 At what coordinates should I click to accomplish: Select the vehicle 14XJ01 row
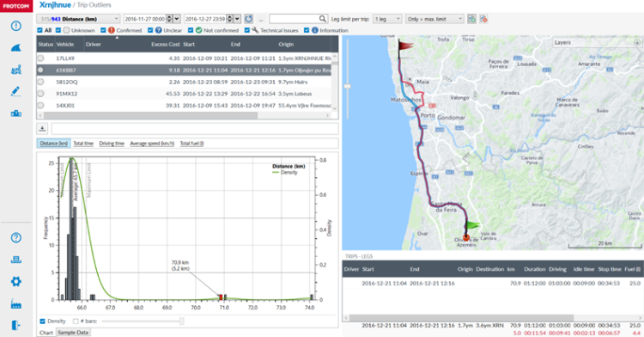pyautogui.click(x=184, y=105)
